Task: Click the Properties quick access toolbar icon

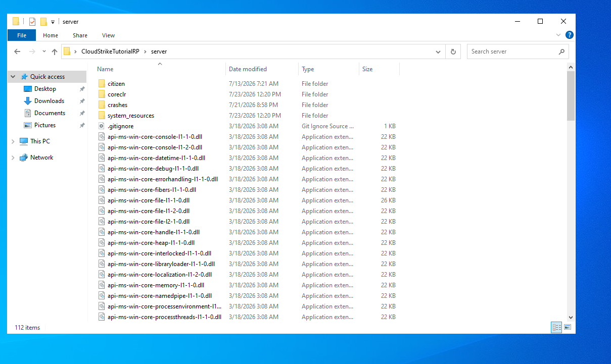Action: click(x=32, y=22)
